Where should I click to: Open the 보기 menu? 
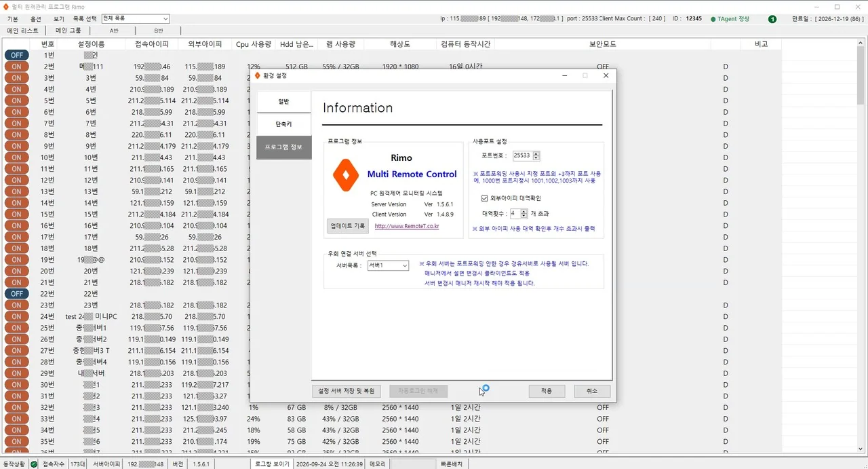click(59, 19)
